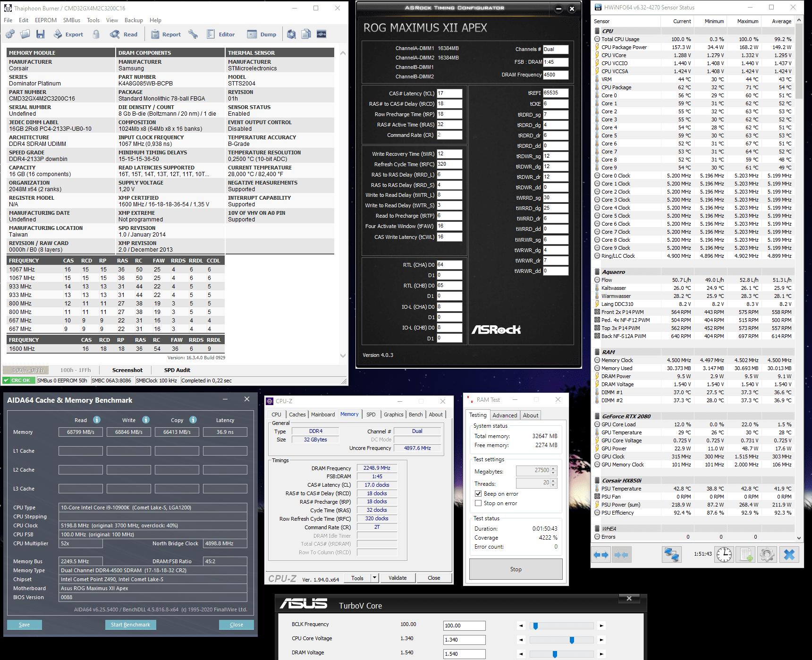
Task: Click HWiNFO expand columns double-arrow icon
Action: click(x=601, y=555)
